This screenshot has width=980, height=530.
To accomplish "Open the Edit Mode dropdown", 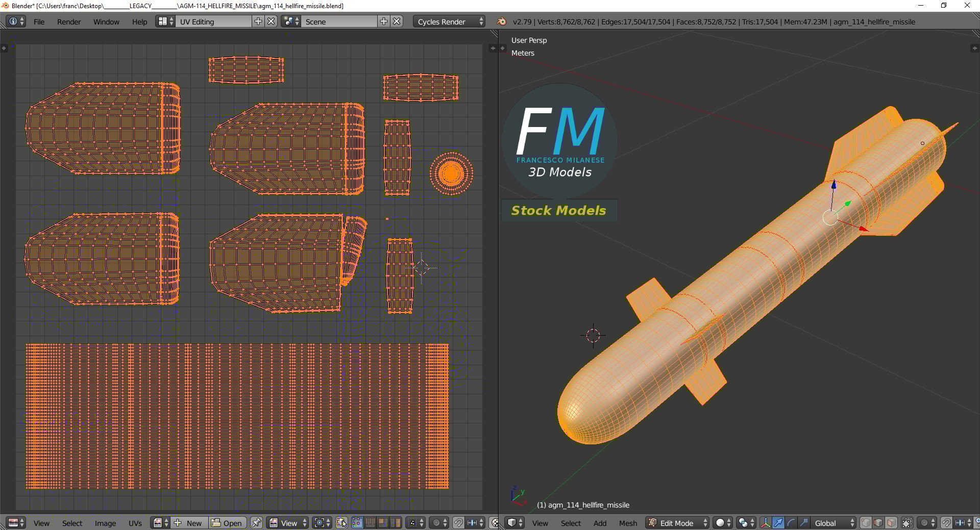I will [x=676, y=523].
